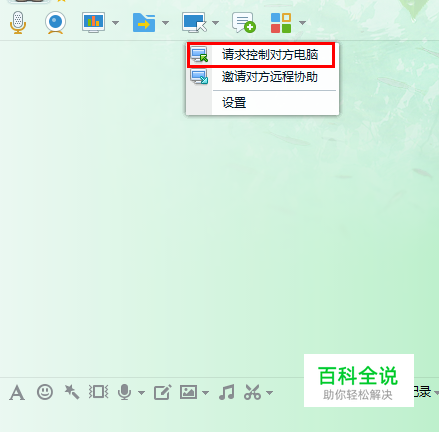Expand the send file dropdown arrow

pyautogui.click(x=165, y=23)
